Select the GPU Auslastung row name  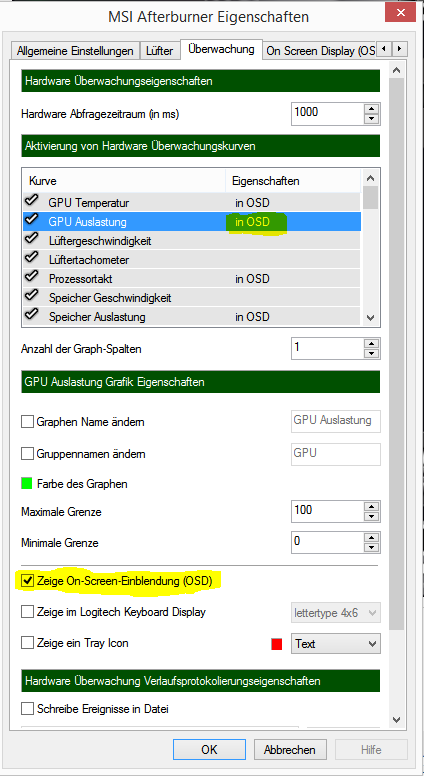[87, 222]
